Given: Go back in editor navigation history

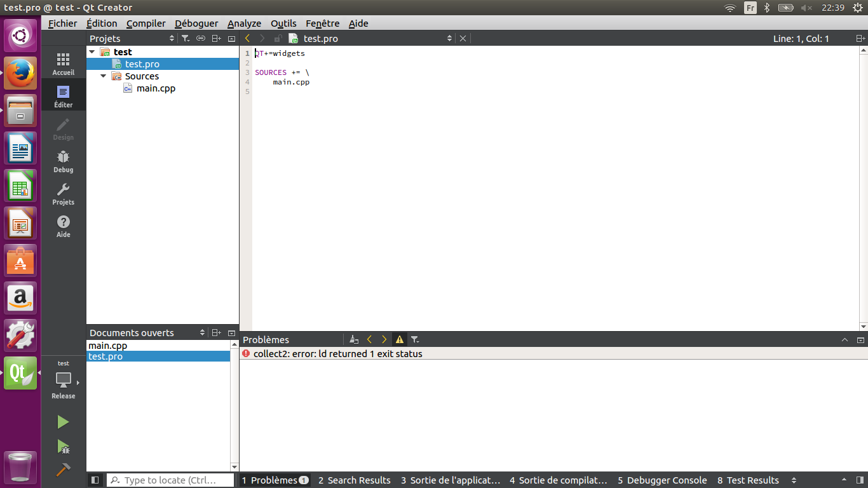Looking at the screenshot, I should coord(247,39).
